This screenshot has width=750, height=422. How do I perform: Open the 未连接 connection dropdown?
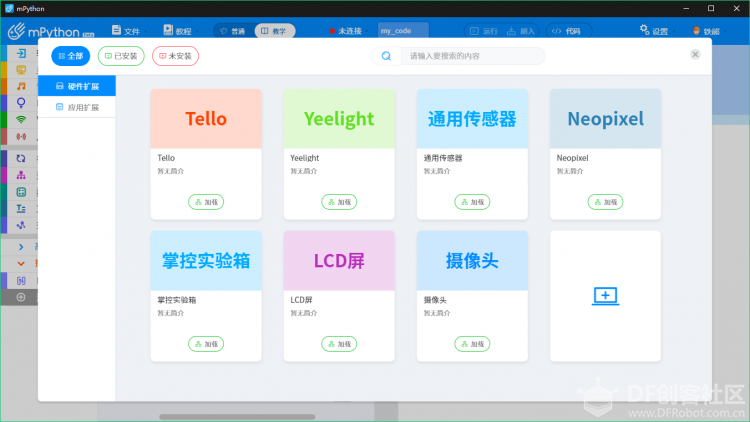point(349,31)
